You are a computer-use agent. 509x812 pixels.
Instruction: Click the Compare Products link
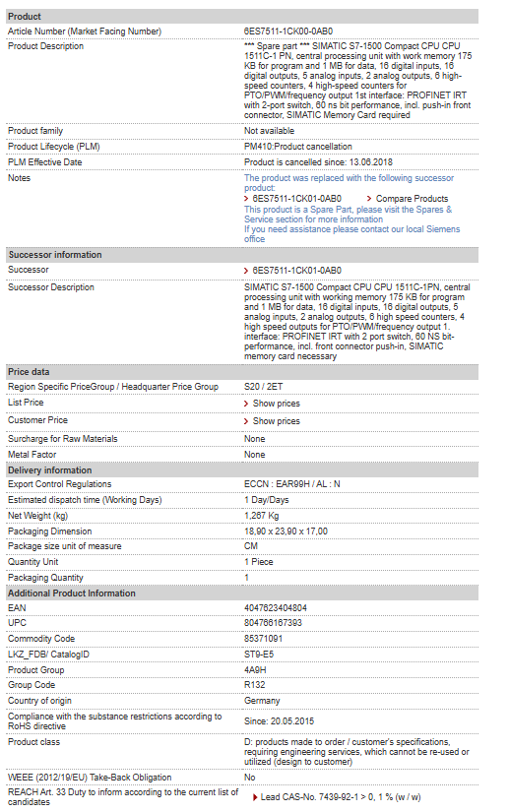(412, 199)
